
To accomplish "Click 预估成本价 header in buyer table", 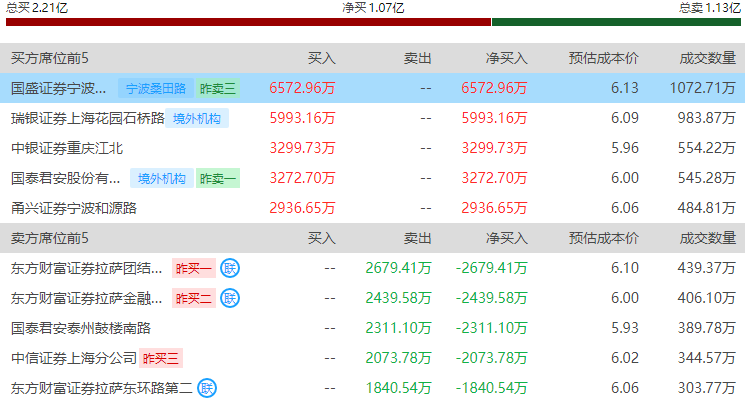I will tap(603, 58).
